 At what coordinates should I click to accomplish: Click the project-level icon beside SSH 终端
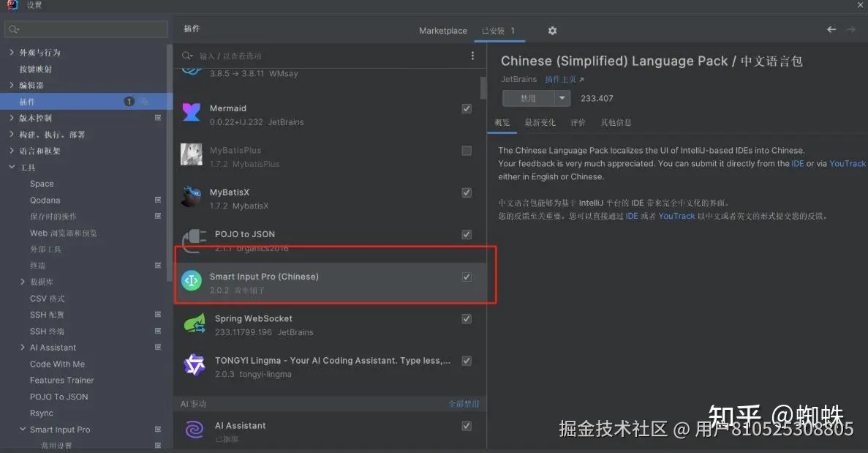point(158,331)
